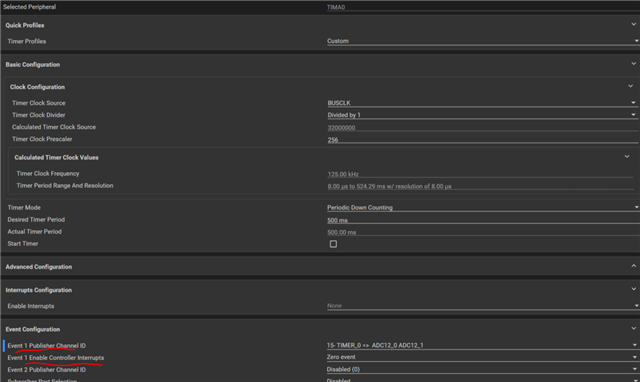Open Event 1 Enable Controller Interrupts dropdown
The height and width of the screenshot is (382, 640).
pos(482,357)
